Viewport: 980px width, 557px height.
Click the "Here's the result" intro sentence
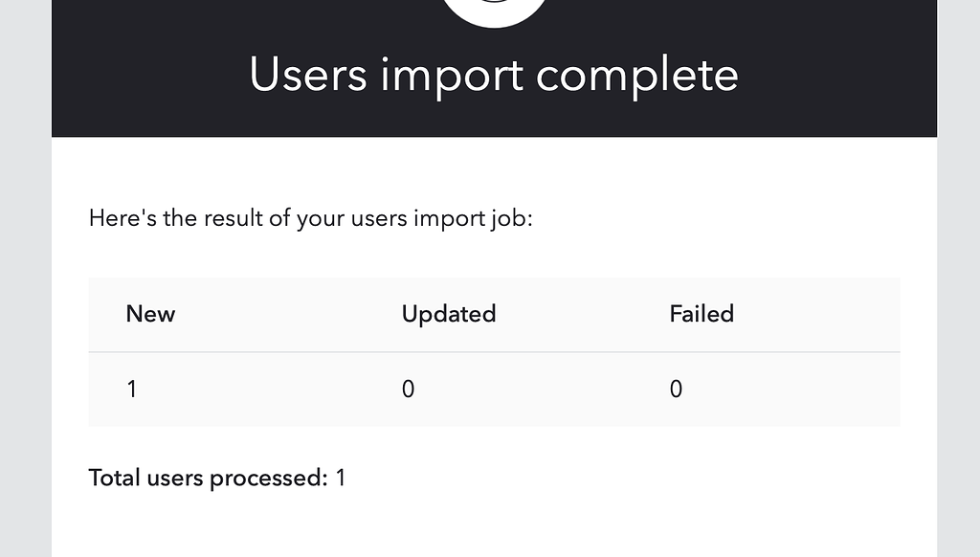coord(310,218)
